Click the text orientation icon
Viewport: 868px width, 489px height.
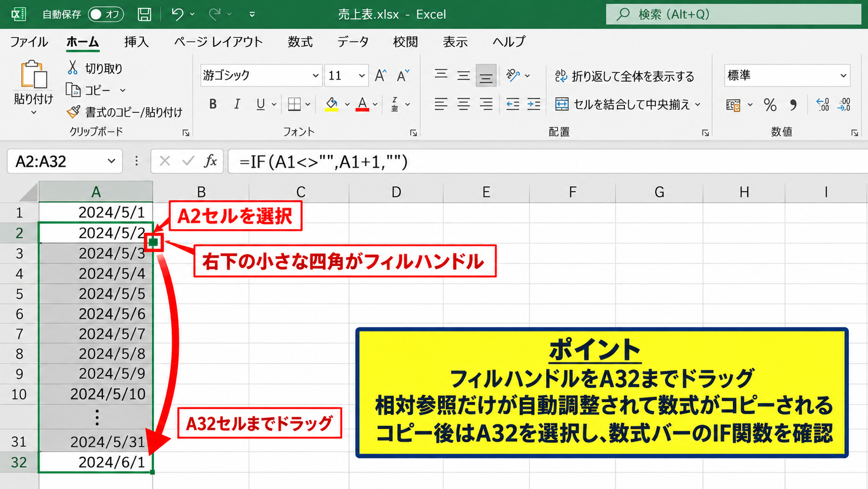(513, 76)
